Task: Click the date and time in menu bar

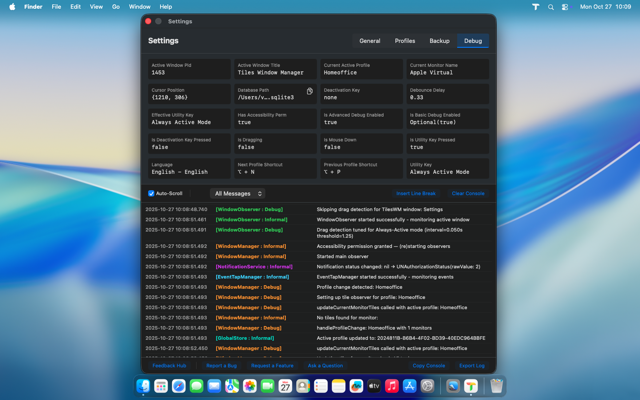Action: pos(605,7)
